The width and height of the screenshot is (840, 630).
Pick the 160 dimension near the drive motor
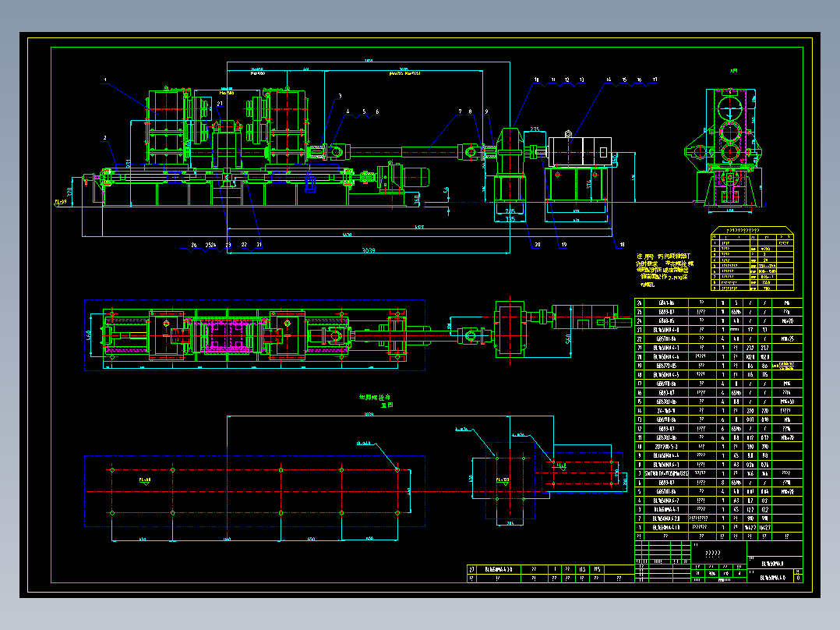point(418,200)
